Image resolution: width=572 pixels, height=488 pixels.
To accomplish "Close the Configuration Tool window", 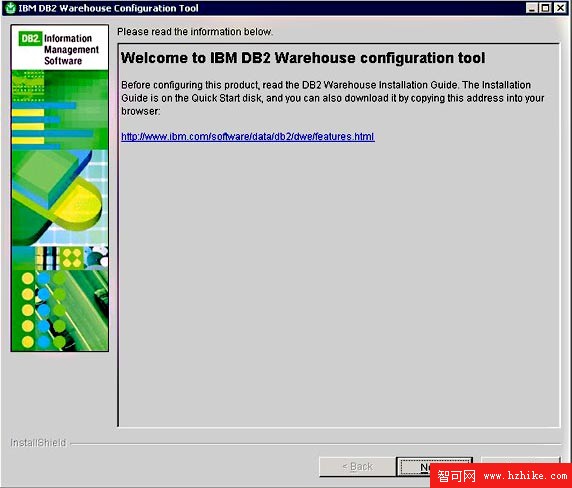I will [x=560, y=8].
